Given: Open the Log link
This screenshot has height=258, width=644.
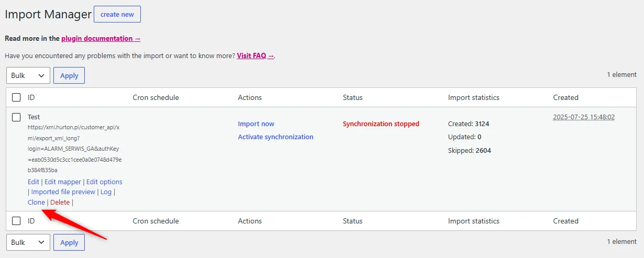Looking at the screenshot, I should pos(106,192).
